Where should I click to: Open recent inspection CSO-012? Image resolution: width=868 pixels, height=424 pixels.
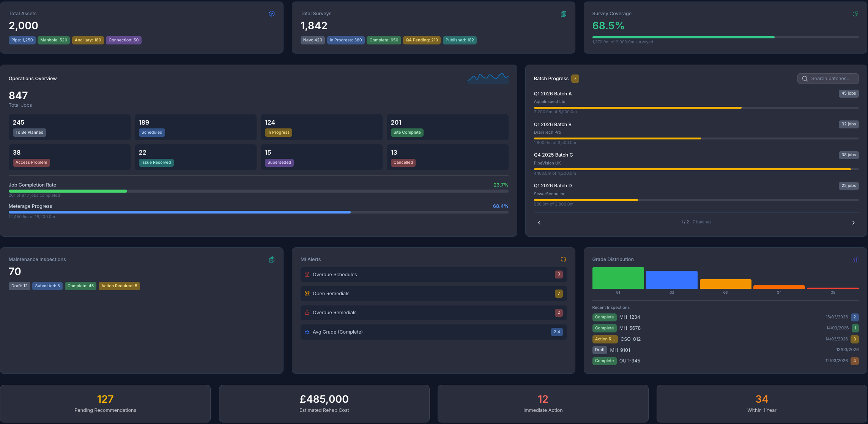pyautogui.click(x=725, y=339)
